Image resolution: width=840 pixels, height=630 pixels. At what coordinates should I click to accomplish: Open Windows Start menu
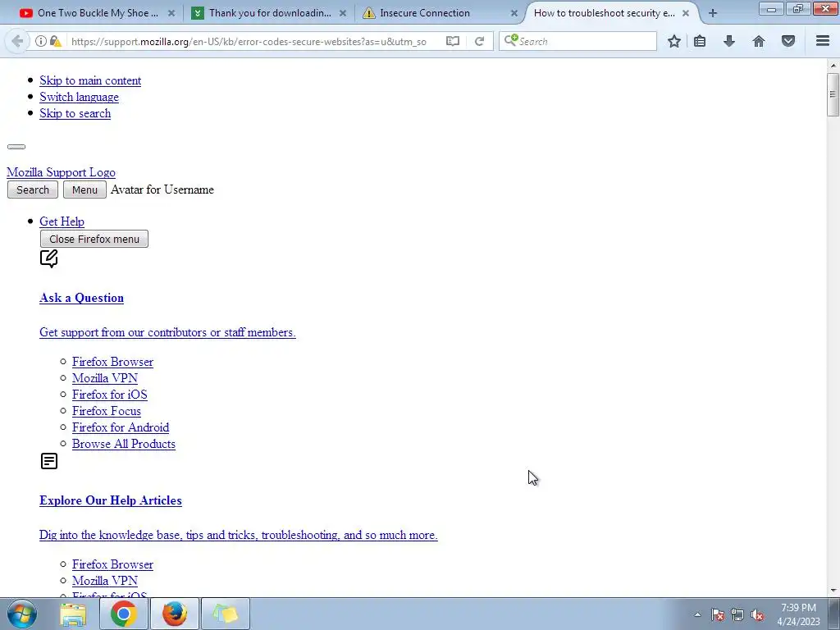[22, 614]
